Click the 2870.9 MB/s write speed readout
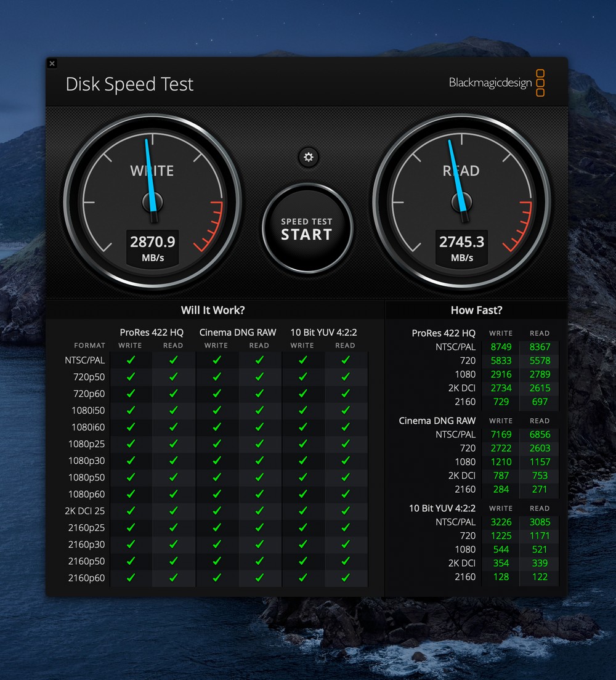This screenshot has height=680, width=616. point(153,248)
